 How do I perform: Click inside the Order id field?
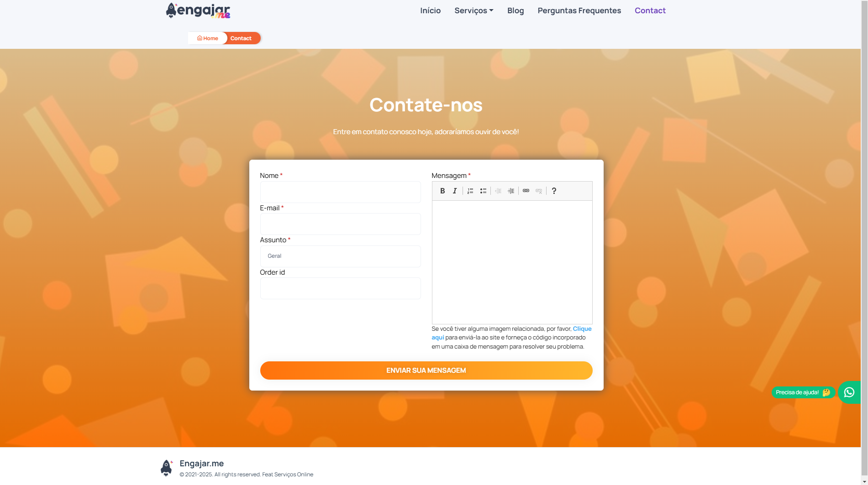340,288
